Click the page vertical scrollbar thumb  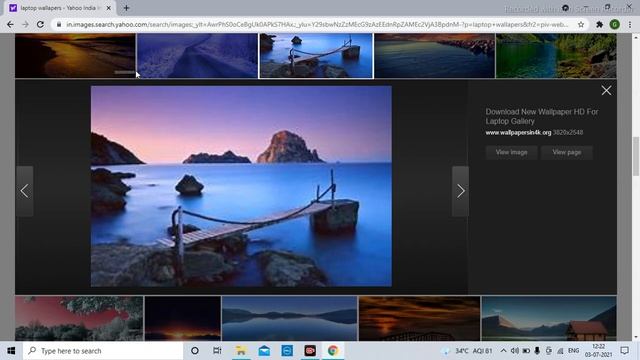pos(636,157)
